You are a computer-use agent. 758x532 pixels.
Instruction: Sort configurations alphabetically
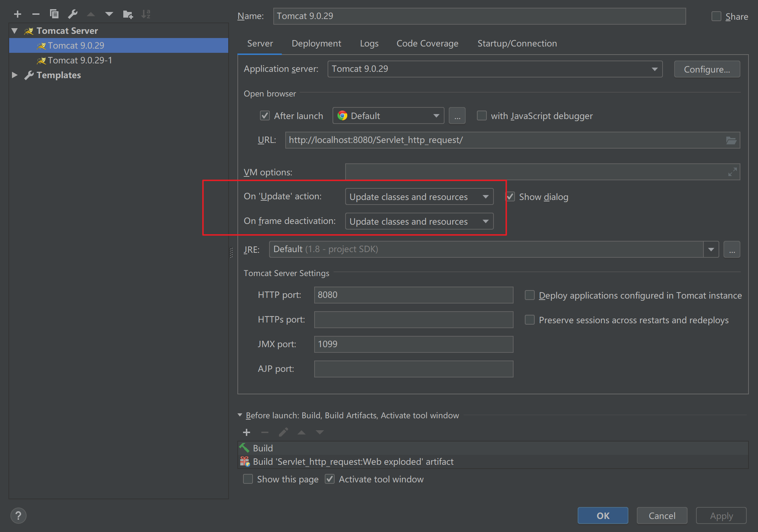146,14
